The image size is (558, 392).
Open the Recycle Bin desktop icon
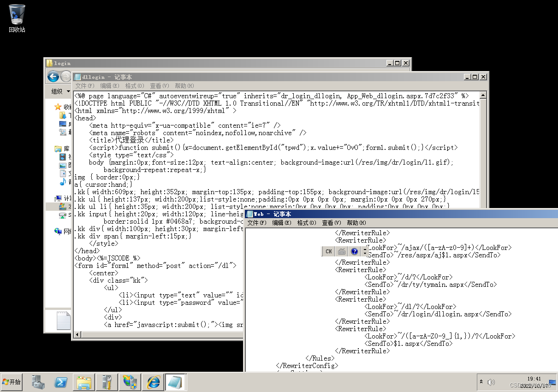point(17,18)
